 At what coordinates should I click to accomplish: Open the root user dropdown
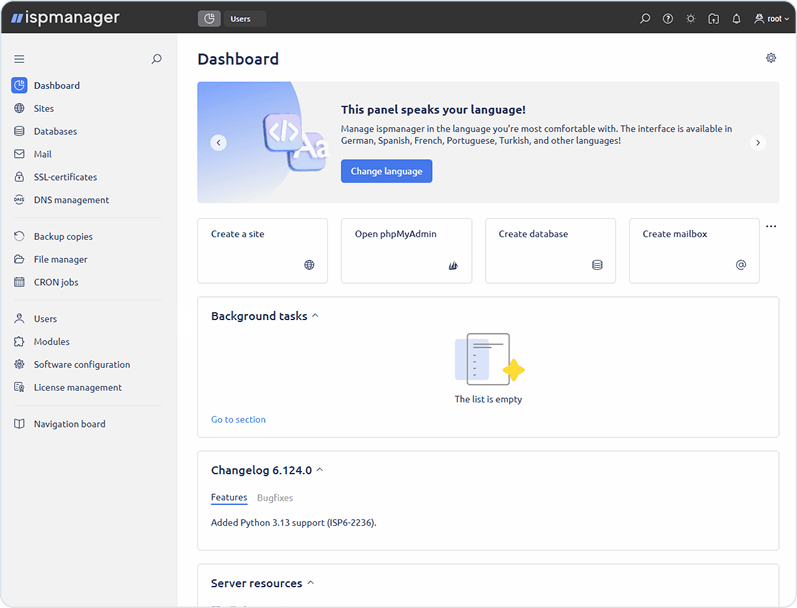(x=771, y=19)
